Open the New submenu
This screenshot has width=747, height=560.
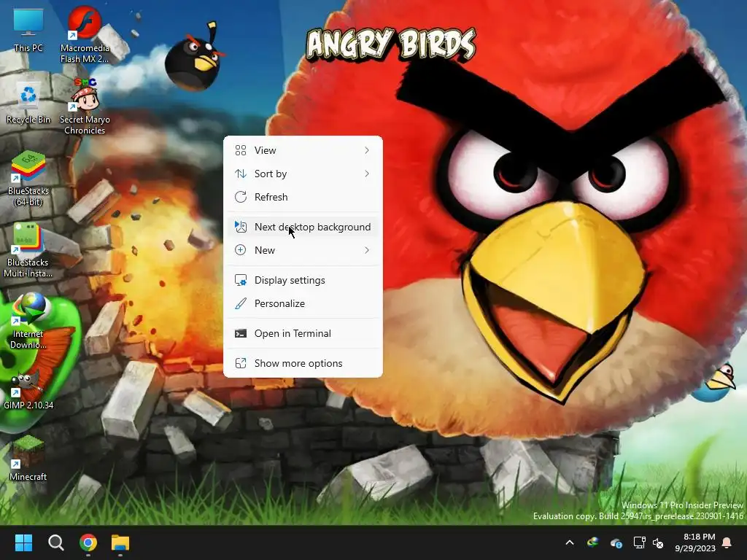(x=303, y=251)
